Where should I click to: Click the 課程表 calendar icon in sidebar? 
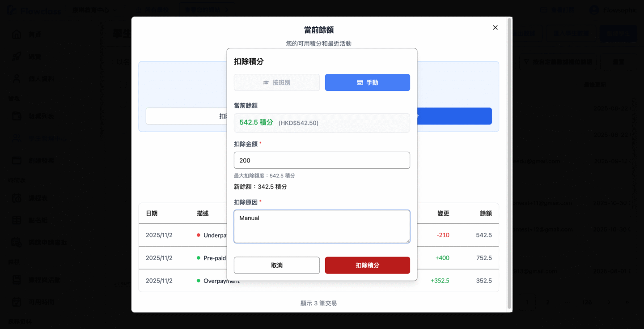(17, 198)
